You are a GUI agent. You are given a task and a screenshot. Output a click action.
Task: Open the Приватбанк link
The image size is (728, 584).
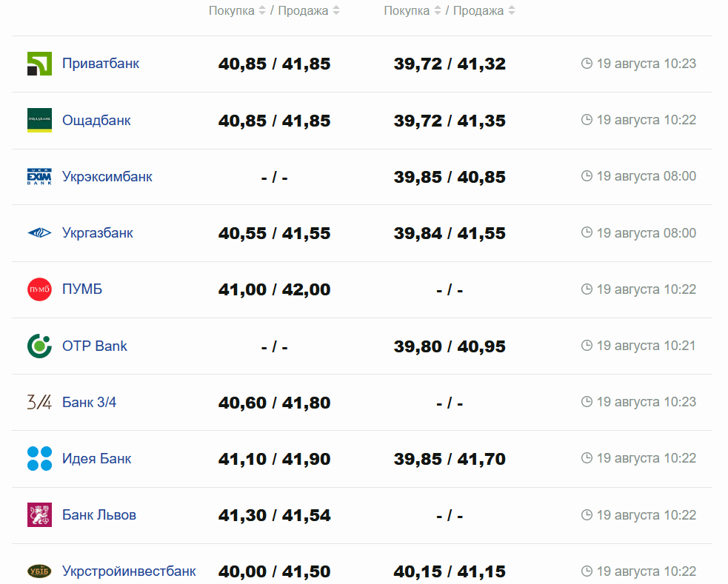101,64
